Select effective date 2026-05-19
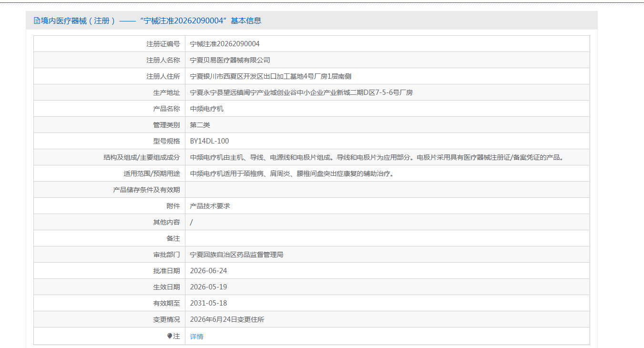Image resolution: width=644 pixels, height=348 pixels. pyautogui.click(x=209, y=287)
